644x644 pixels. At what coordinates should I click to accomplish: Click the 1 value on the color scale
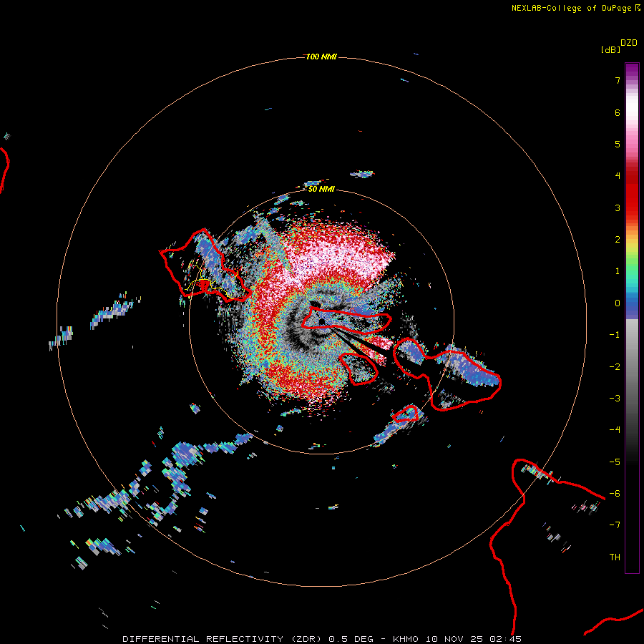click(618, 271)
